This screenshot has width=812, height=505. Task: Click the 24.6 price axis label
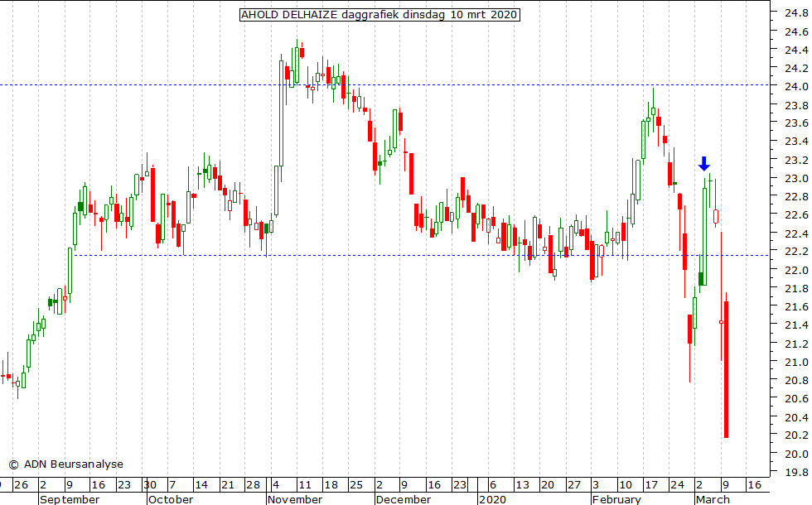796,31
